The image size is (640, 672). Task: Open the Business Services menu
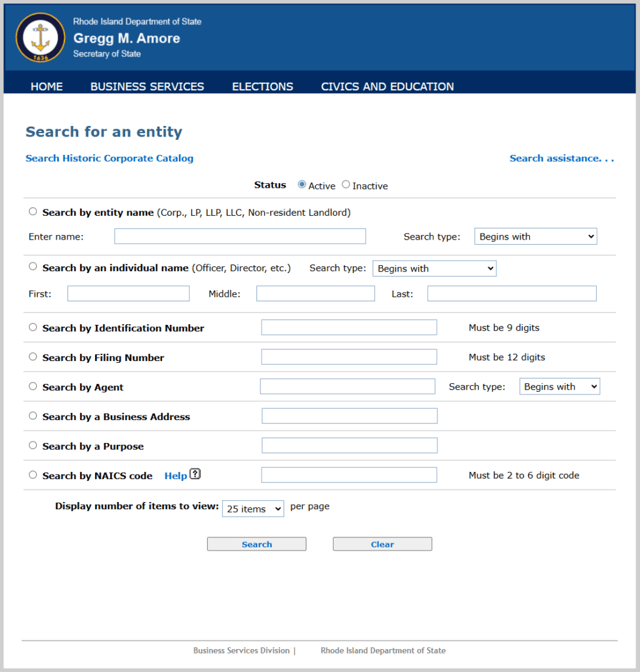(x=147, y=87)
